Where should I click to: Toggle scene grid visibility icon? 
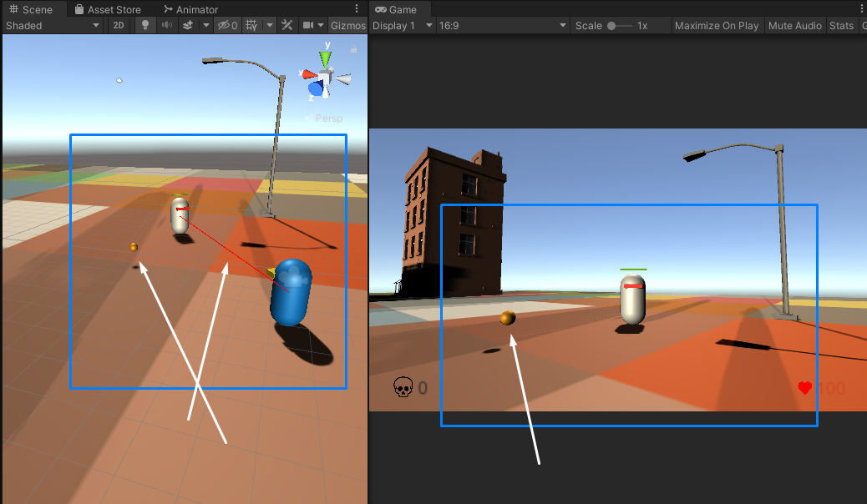tap(251, 25)
